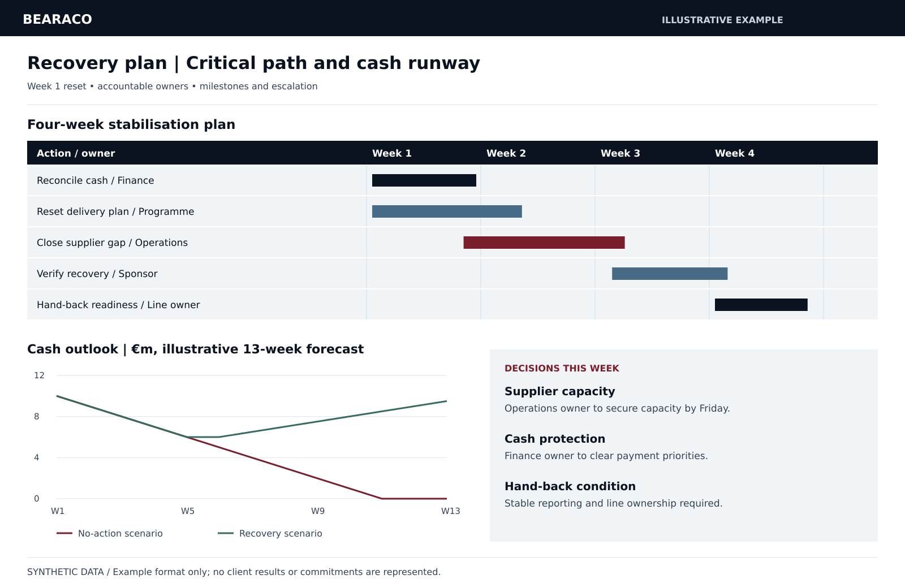Click the 'DECISIONS THIS WEEK' label
The width and height of the screenshot is (905, 588).
[562, 369]
